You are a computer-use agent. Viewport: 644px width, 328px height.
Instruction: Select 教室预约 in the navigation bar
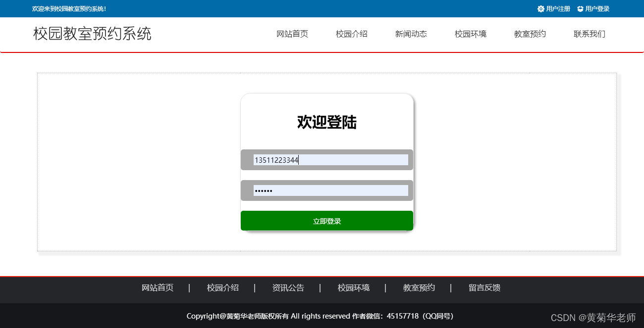[x=530, y=34]
